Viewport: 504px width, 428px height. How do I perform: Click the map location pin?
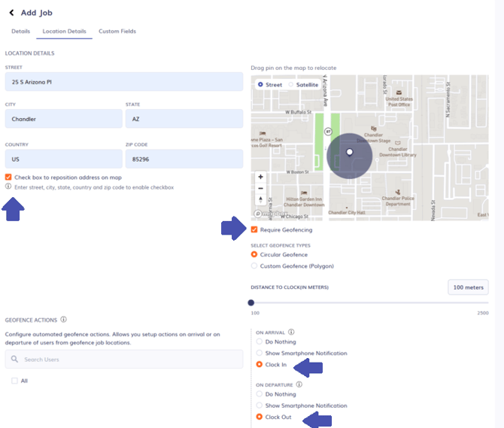click(349, 152)
